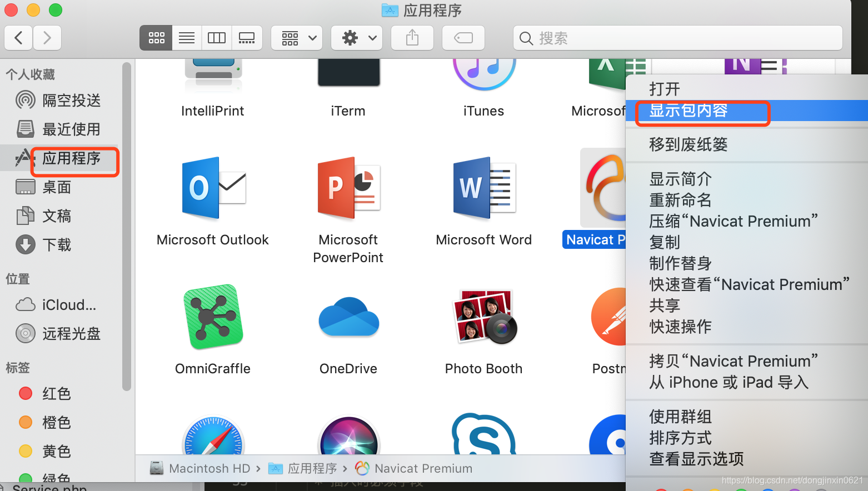Select the Navicat Premium icon

tap(603, 188)
